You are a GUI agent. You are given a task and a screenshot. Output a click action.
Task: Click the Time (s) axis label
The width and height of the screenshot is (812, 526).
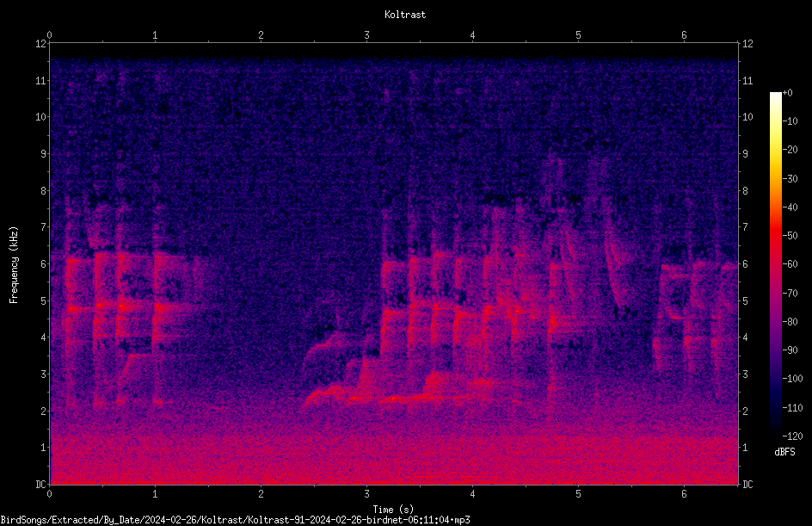393,510
